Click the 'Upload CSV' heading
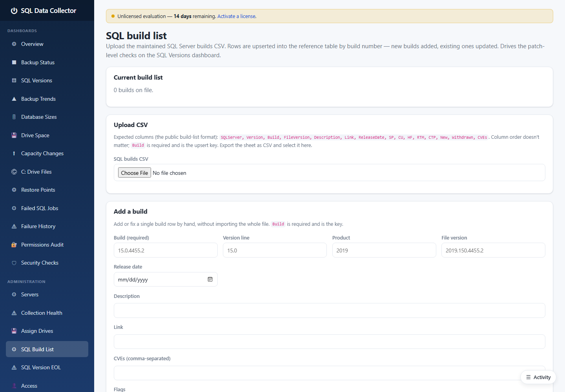This screenshot has width=565, height=392. pyautogui.click(x=131, y=125)
